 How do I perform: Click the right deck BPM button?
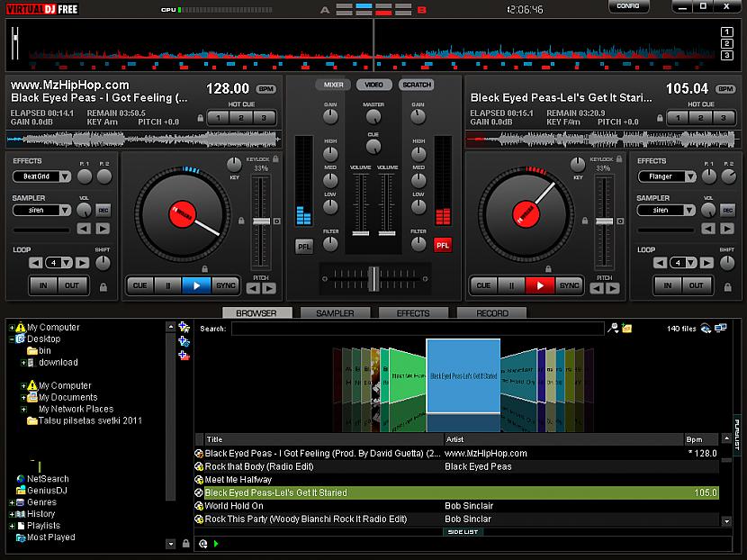click(x=725, y=89)
